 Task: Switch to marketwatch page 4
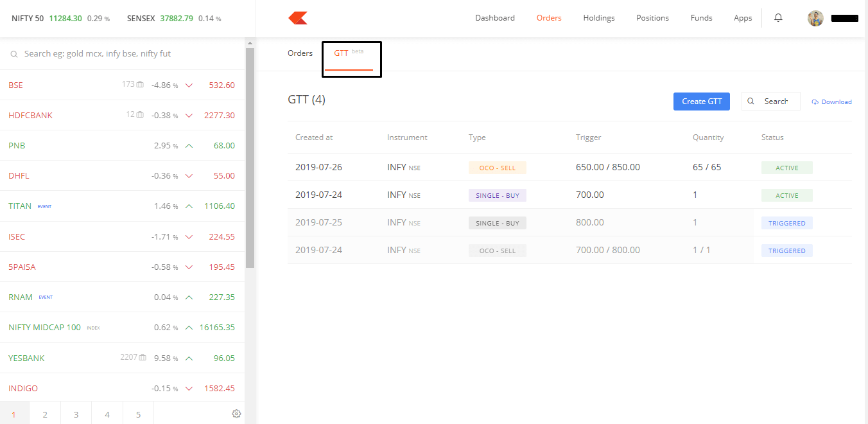click(107, 414)
